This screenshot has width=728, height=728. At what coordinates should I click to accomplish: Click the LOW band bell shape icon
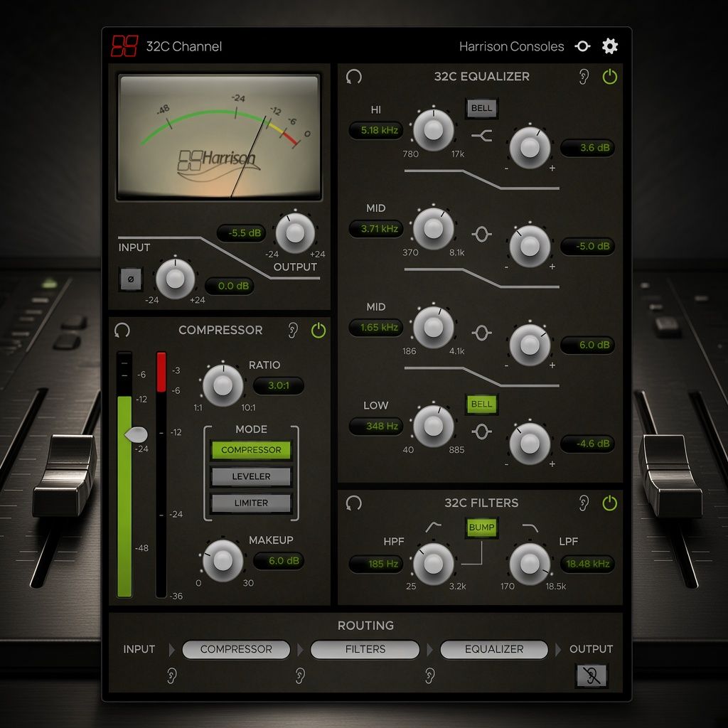(481, 432)
